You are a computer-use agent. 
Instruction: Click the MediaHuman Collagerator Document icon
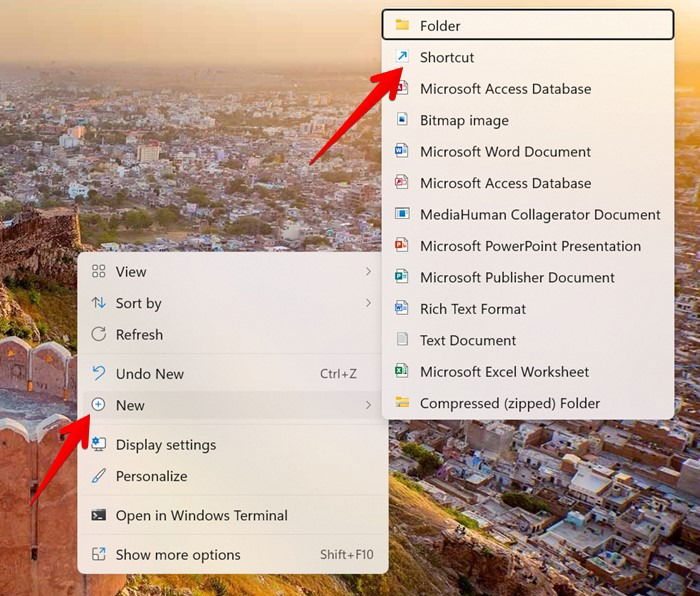(402, 213)
